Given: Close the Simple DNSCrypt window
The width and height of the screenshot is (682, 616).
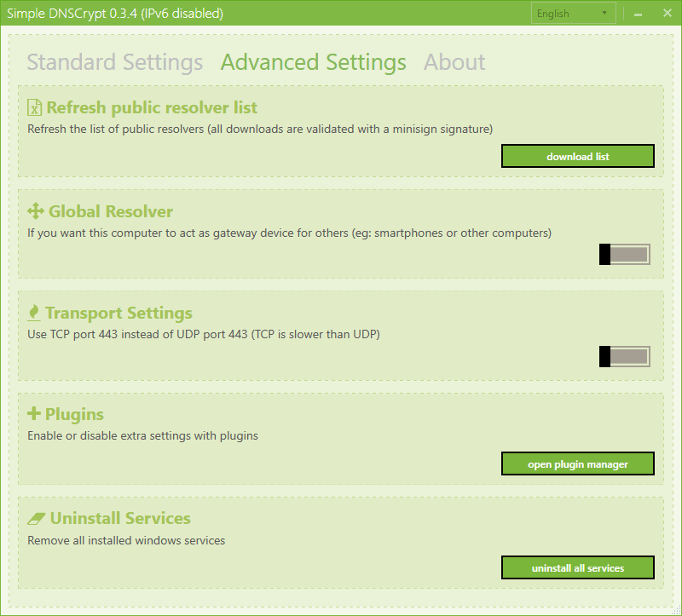Looking at the screenshot, I should click(x=668, y=13).
